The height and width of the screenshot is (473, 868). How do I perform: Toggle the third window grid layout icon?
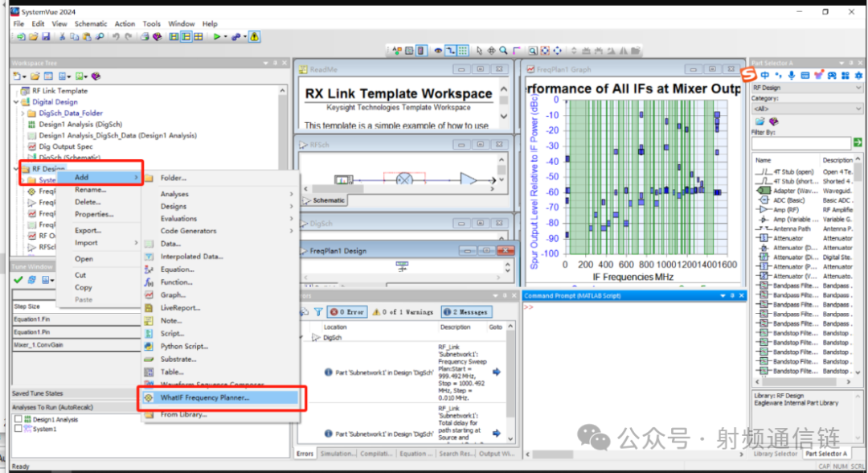point(199,36)
